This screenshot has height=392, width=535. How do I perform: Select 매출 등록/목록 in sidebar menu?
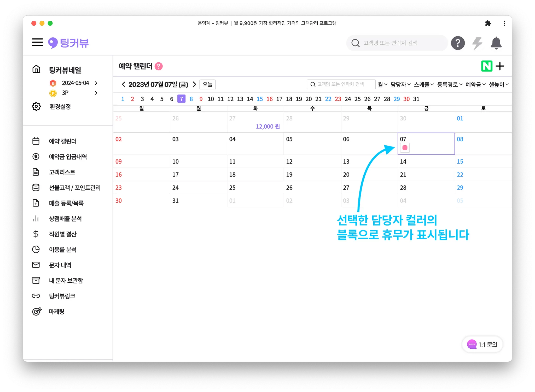(x=66, y=203)
